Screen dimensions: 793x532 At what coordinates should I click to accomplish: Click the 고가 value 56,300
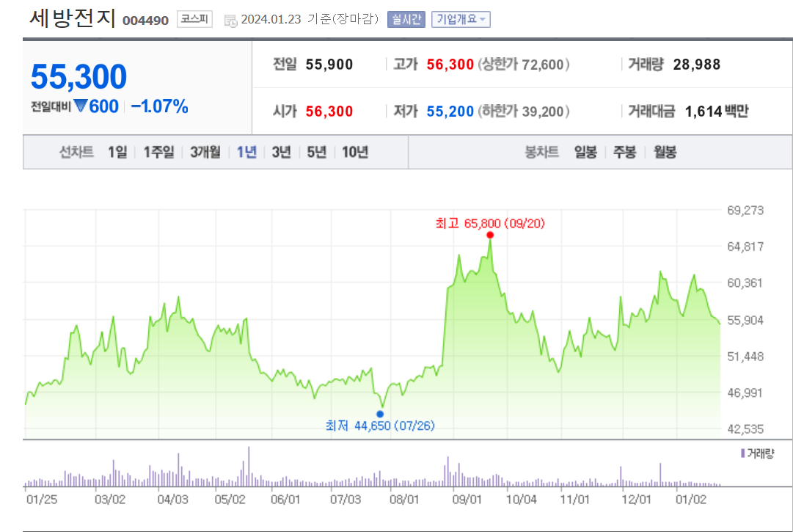pos(450,65)
